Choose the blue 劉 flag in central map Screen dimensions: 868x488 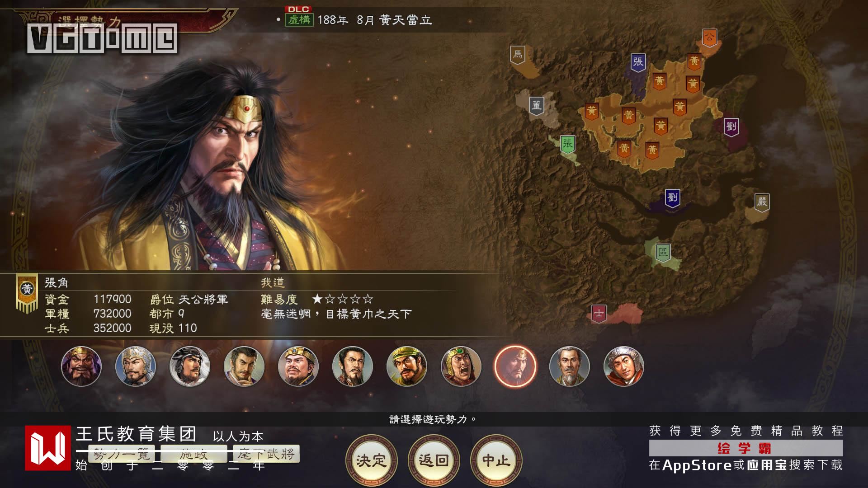point(672,198)
